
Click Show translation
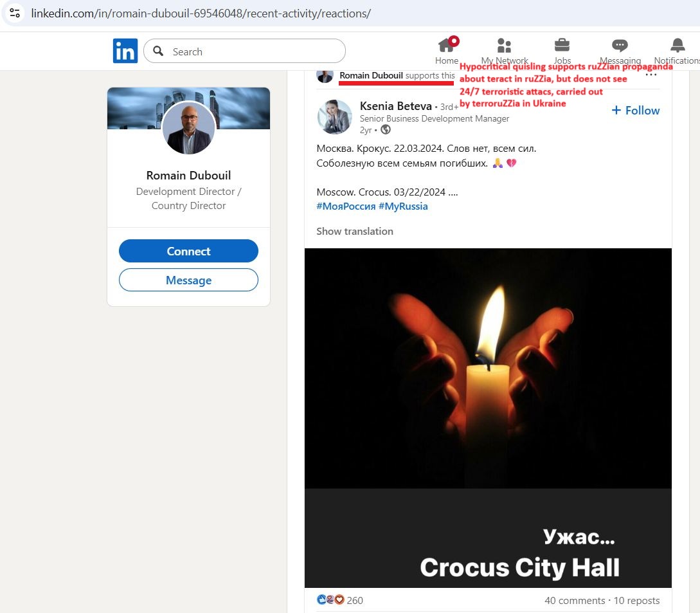355,232
